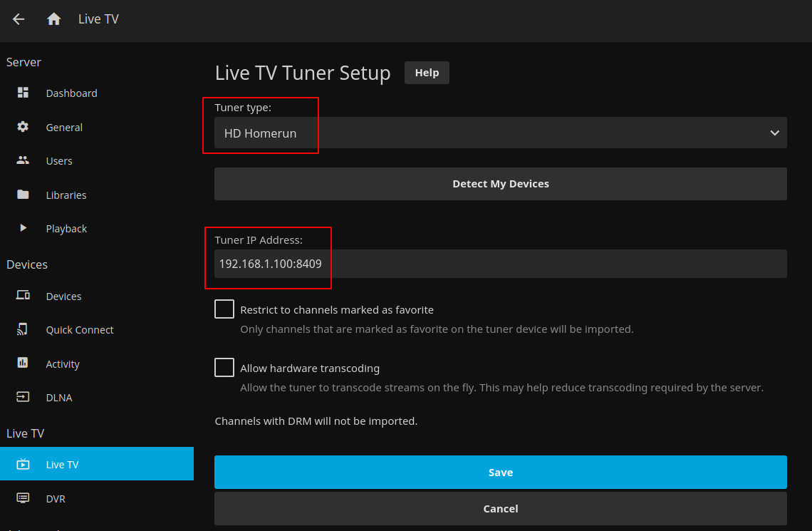
Task: Go to home via house icon
Action: 54,19
